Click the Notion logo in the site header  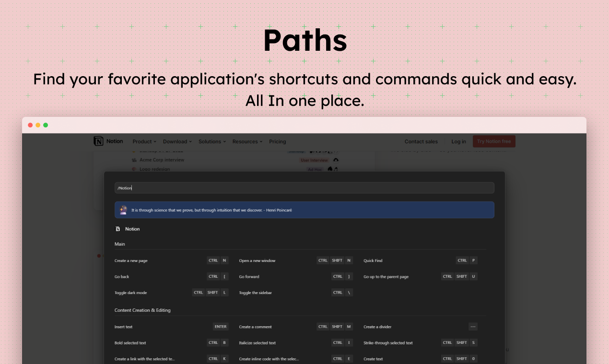(108, 141)
